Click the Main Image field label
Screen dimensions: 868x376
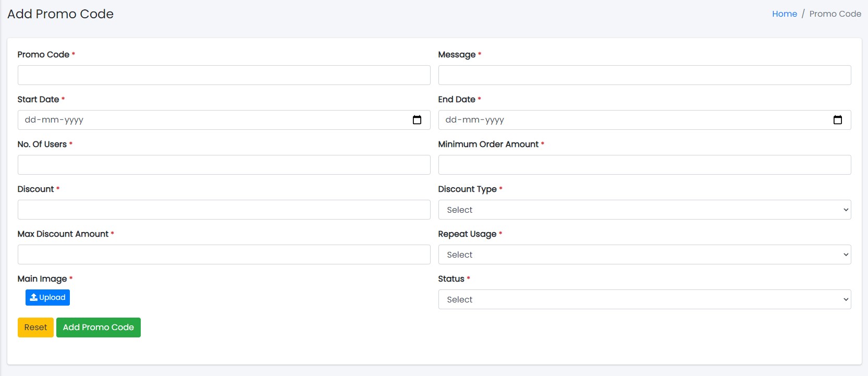42,279
